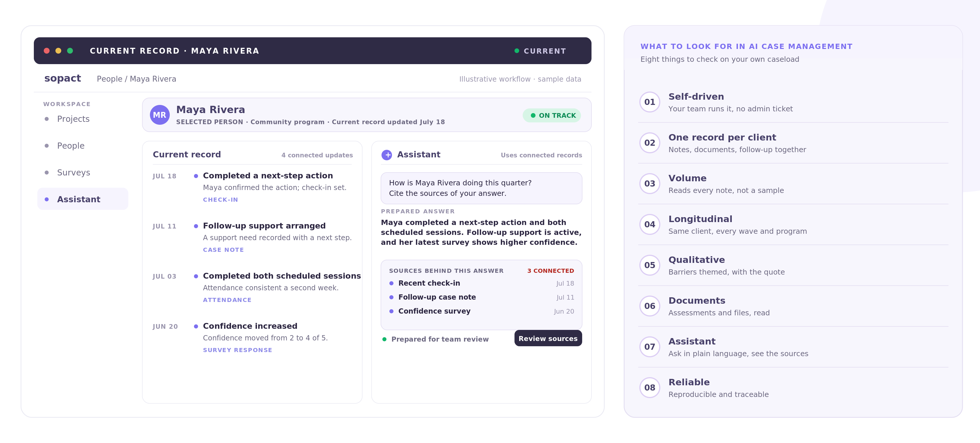Click "Follow-up support arranged" entry

[264, 226]
